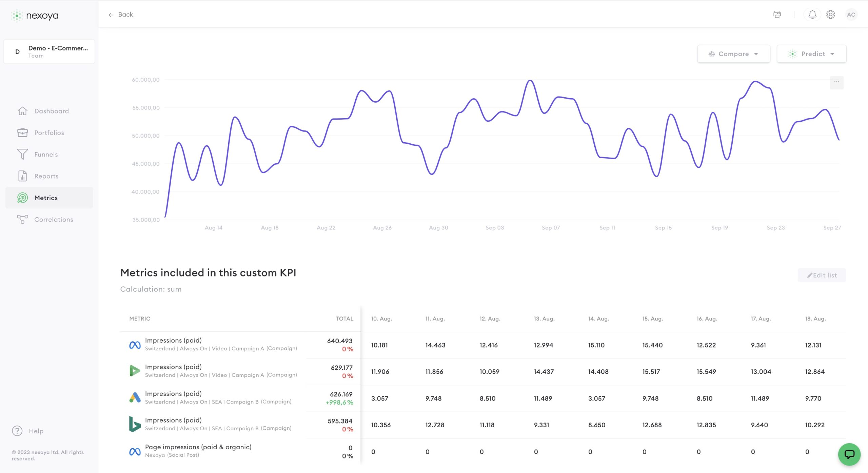Click the Edit list button
Image resolution: width=868 pixels, height=473 pixels.
click(x=822, y=275)
